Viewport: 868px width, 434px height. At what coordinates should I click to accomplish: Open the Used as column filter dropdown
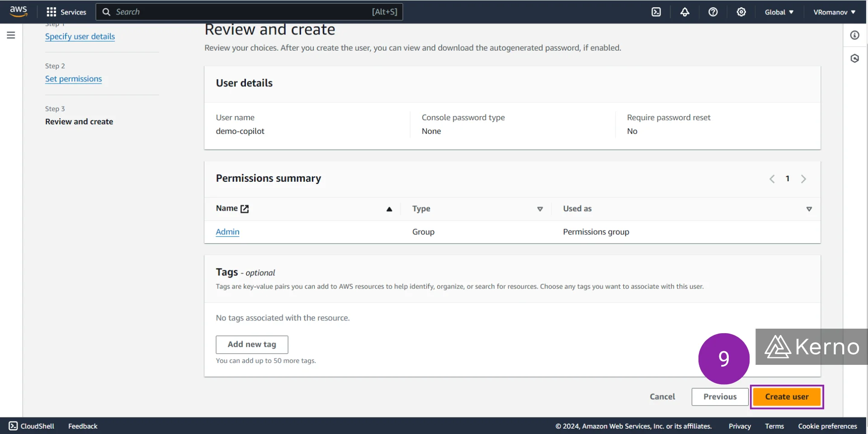[809, 209]
